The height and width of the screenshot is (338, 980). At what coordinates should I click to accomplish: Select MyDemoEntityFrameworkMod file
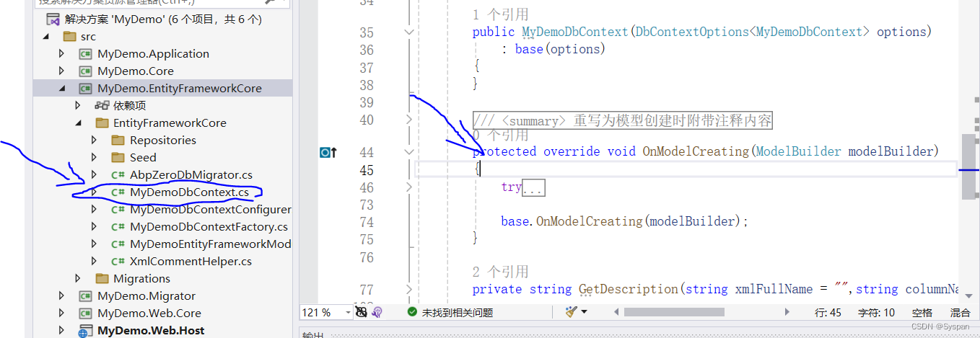pyautogui.click(x=211, y=244)
